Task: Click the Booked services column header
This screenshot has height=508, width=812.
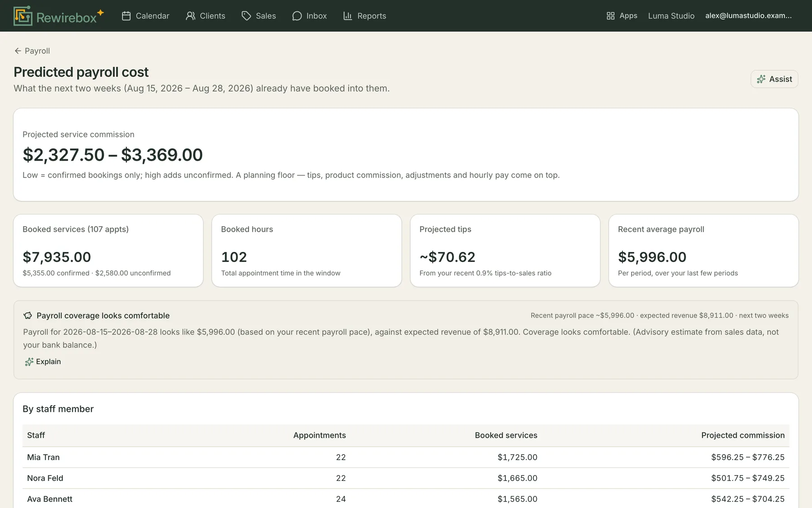Action: click(506, 435)
